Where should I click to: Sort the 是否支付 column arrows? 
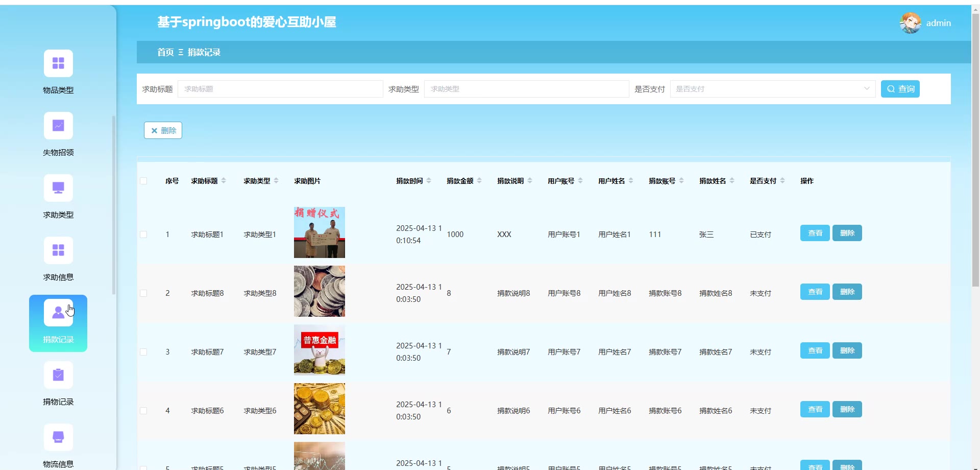tap(782, 181)
